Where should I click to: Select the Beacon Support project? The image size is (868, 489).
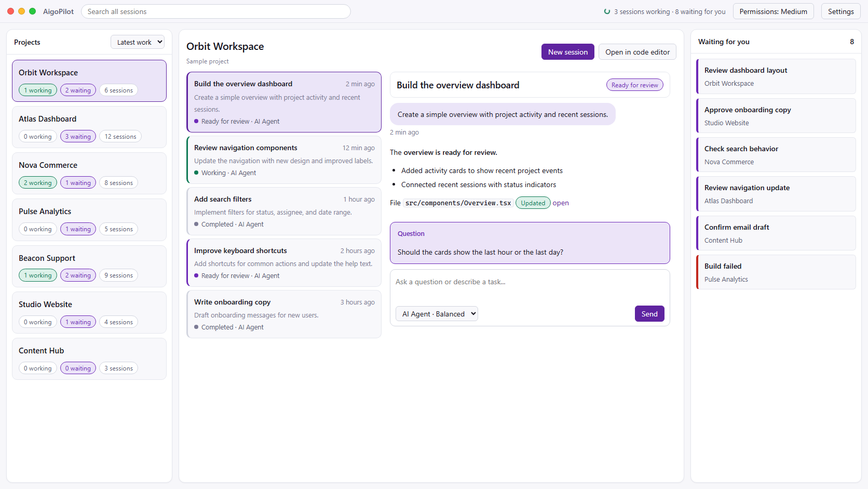(89, 266)
